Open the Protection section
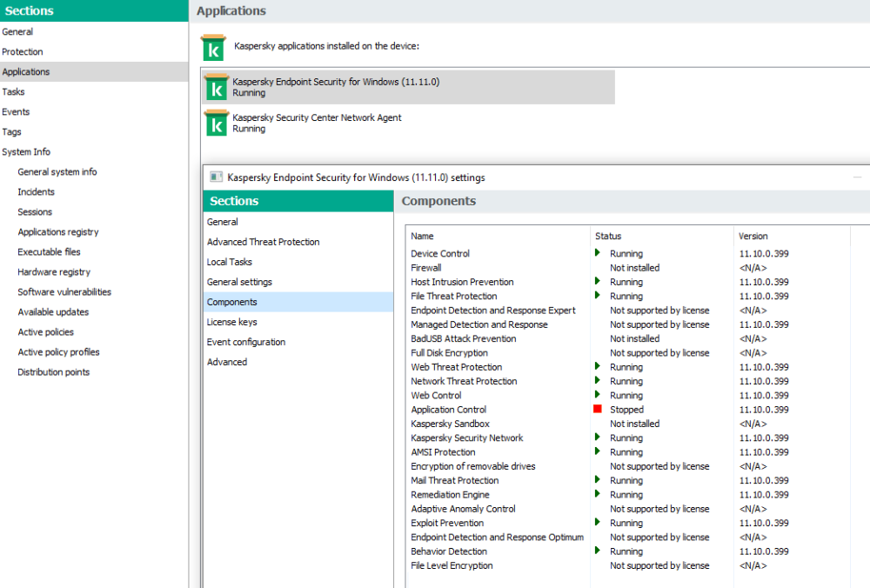The image size is (870, 588). tap(23, 52)
